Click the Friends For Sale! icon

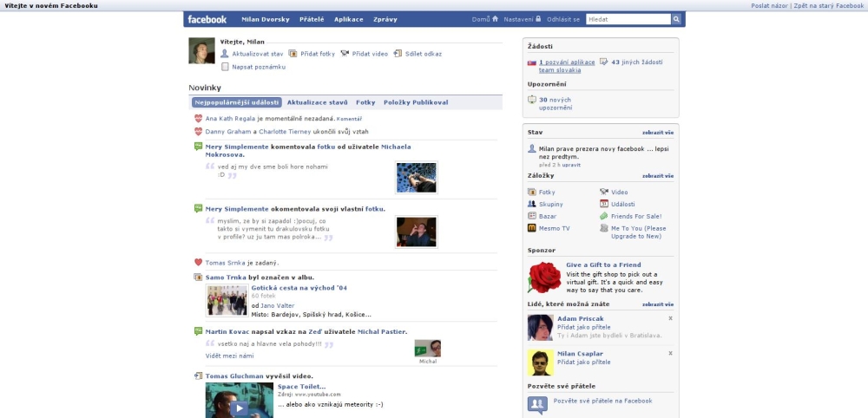pyautogui.click(x=604, y=216)
